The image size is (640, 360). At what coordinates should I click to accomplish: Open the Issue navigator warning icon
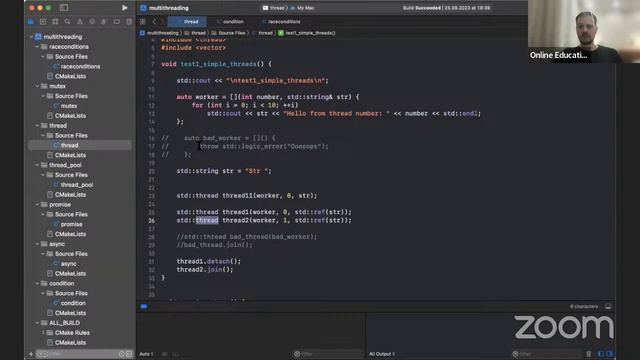click(x=80, y=22)
